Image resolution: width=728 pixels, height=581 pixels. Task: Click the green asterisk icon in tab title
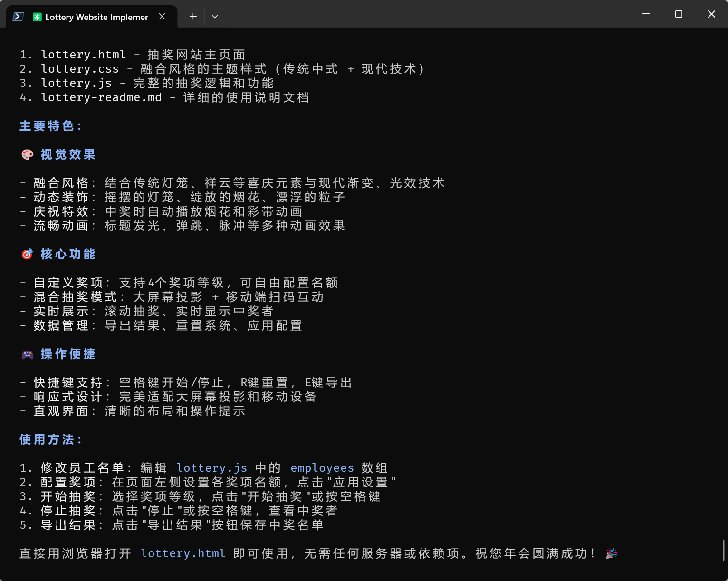tap(37, 17)
